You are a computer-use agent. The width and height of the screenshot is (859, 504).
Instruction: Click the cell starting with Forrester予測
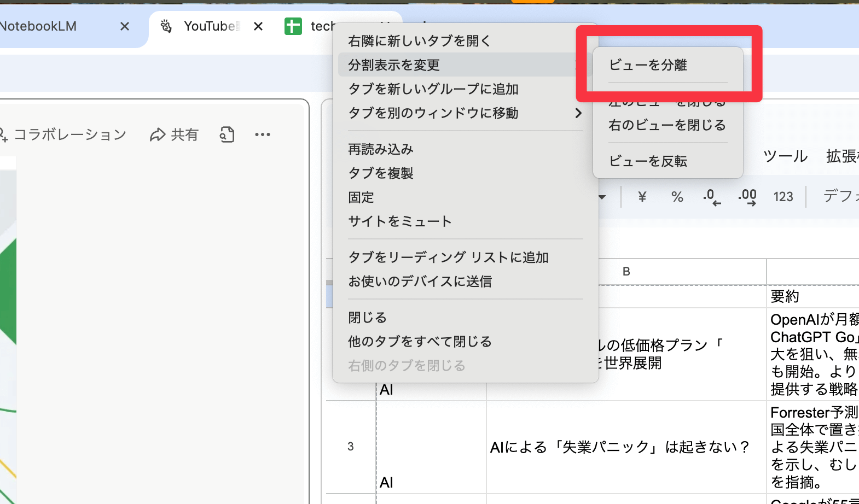pos(812,447)
